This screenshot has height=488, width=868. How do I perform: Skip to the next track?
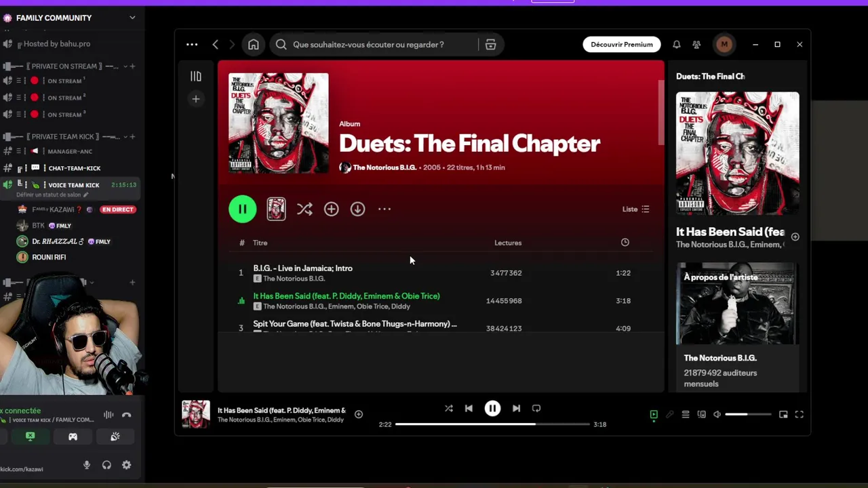pyautogui.click(x=516, y=409)
